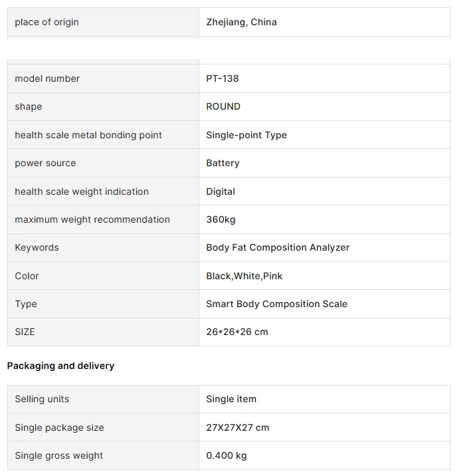Viewport: 459px width, 476px height.
Task: Select the "shape" attribute label
Action: pyautogui.click(x=29, y=106)
